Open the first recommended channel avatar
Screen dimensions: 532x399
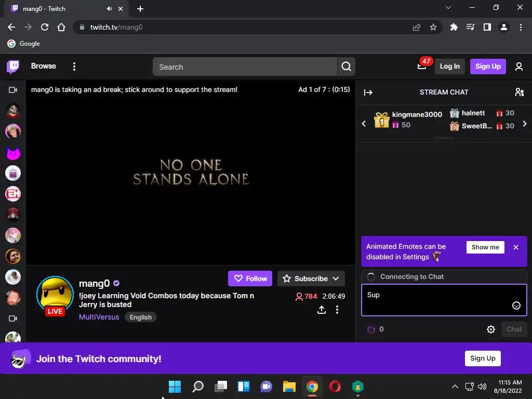tap(13, 111)
